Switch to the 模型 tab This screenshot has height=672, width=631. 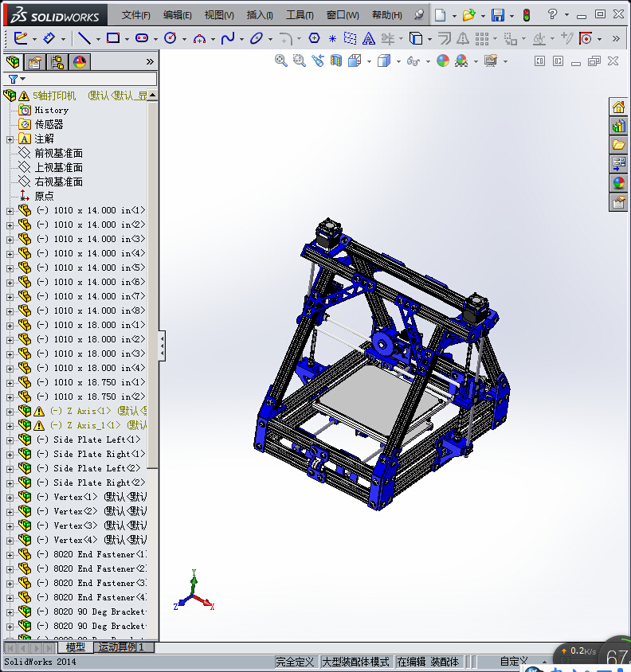click(75, 647)
